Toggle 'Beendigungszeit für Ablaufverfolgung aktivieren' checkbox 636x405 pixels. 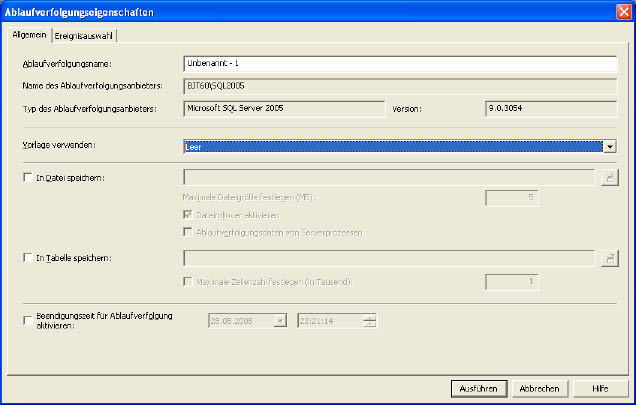(x=27, y=320)
